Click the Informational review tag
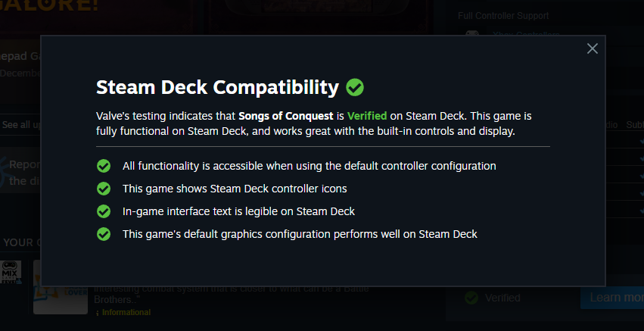Image resolution: width=644 pixels, height=331 pixels. pyautogui.click(x=126, y=312)
